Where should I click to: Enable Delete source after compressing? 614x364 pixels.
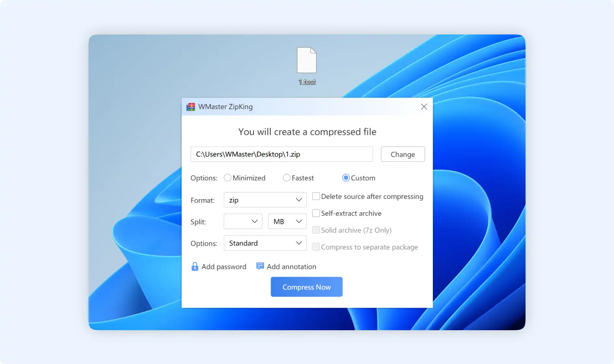click(x=316, y=196)
